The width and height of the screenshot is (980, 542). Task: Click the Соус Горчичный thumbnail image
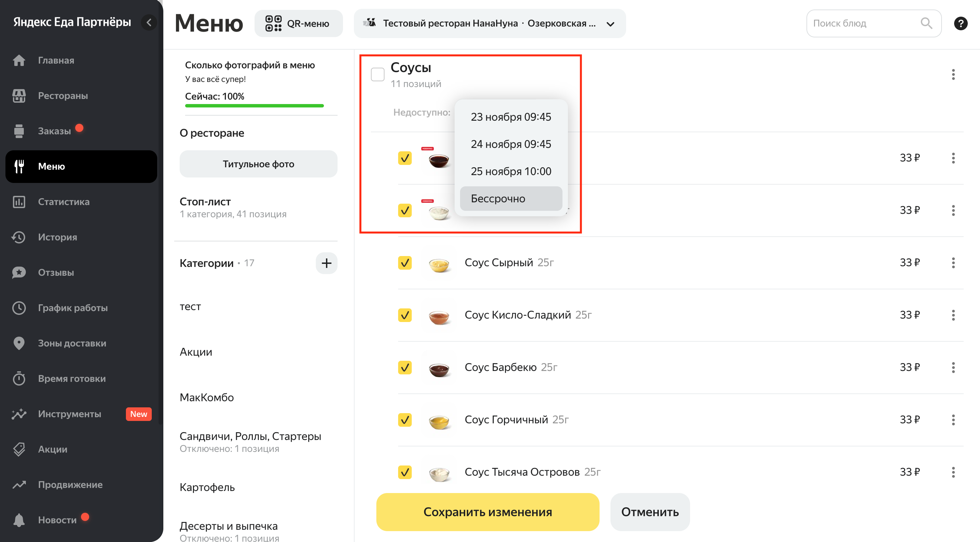point(439,420)
